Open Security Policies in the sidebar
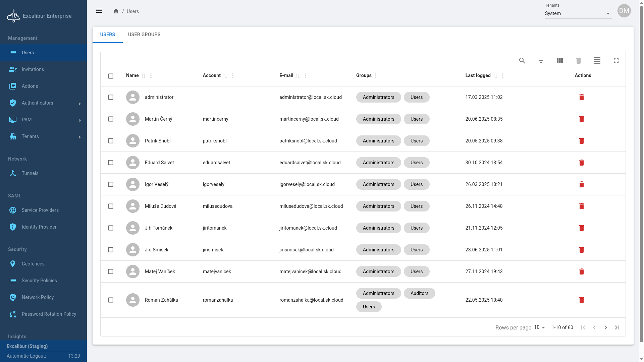 (x=39, y=281)
